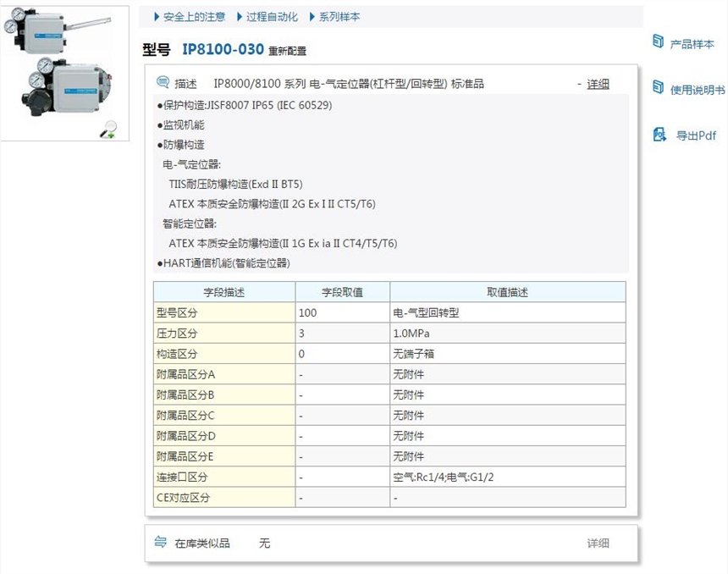Image resolution: width=728 pixels, height=574 pixels.
Task: Click the 字段描述 column header
Action: coord(224,292)
